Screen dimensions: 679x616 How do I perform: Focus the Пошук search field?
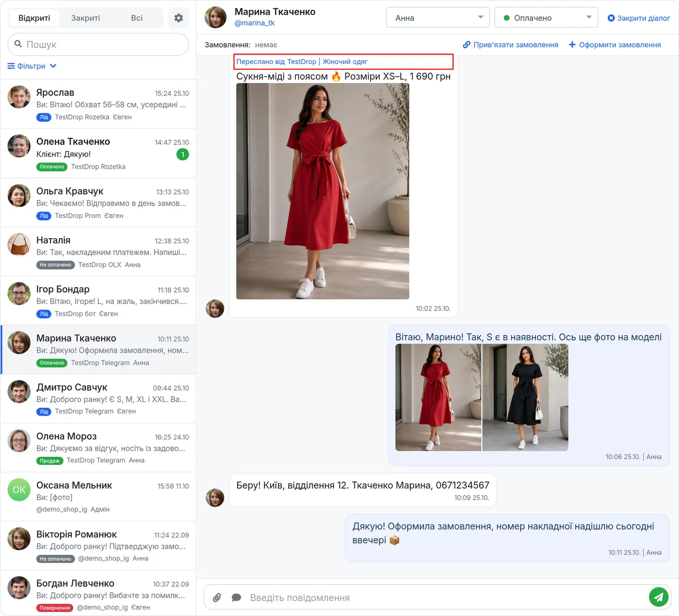(x=98, y=44)
